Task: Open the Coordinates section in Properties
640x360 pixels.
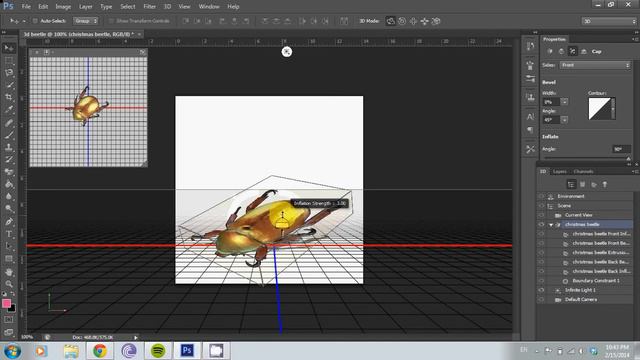Action: [x=584, y=51]
